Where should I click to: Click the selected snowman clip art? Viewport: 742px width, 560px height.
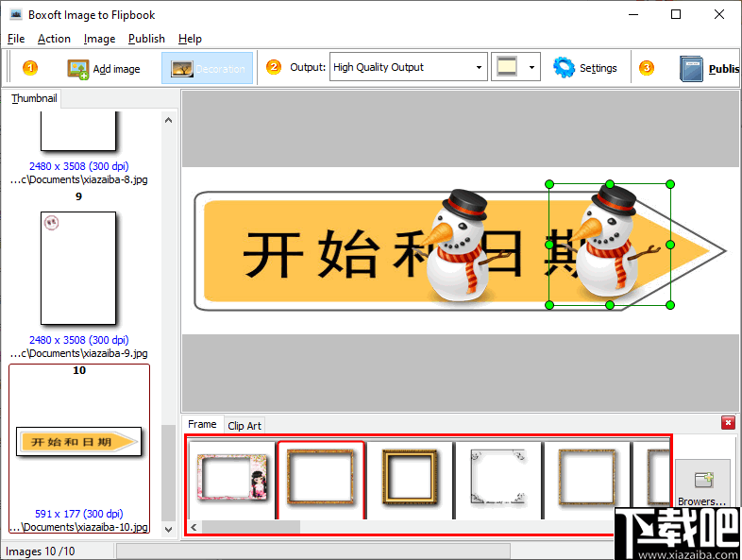click(x=610, y=245)
